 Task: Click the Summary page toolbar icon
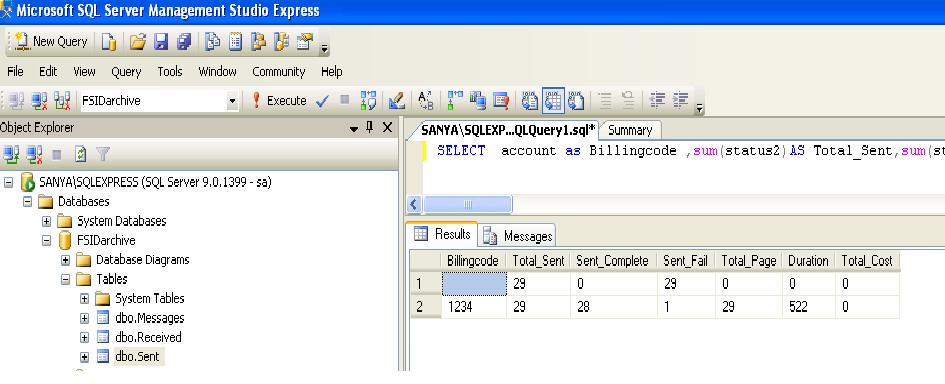(x=236, y=42)
